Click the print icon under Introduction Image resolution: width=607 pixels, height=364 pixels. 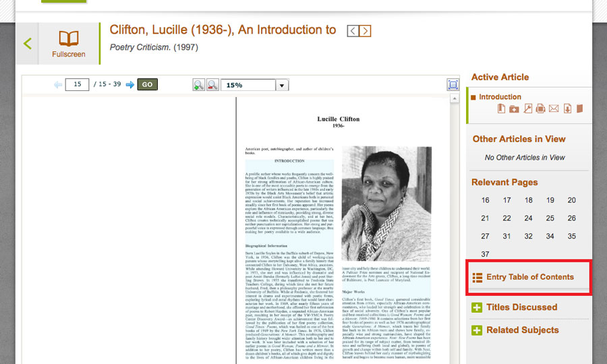tap(540, 109)
